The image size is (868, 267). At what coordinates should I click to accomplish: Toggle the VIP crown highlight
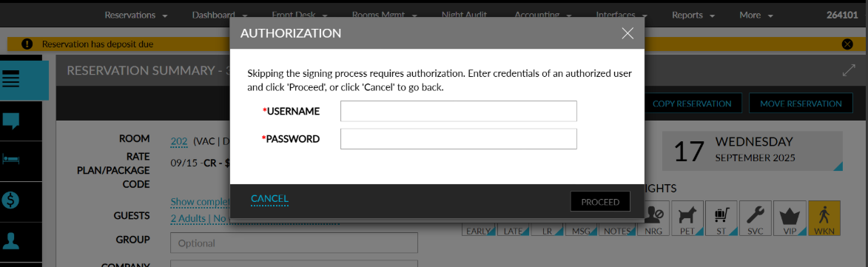click(x=790, y=218)
